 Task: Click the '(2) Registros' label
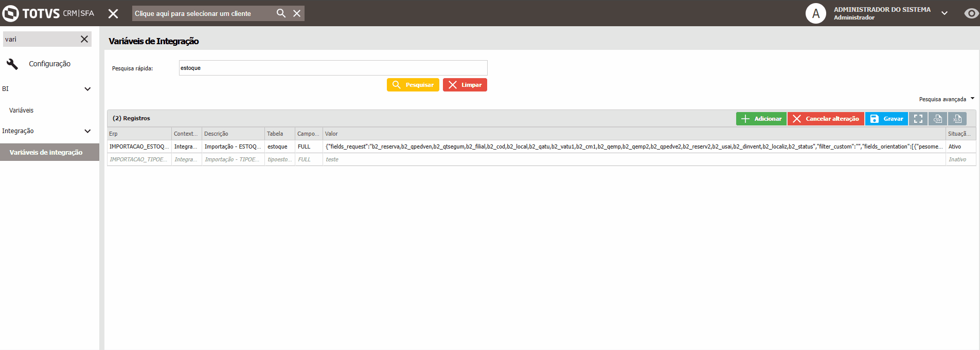131,118
